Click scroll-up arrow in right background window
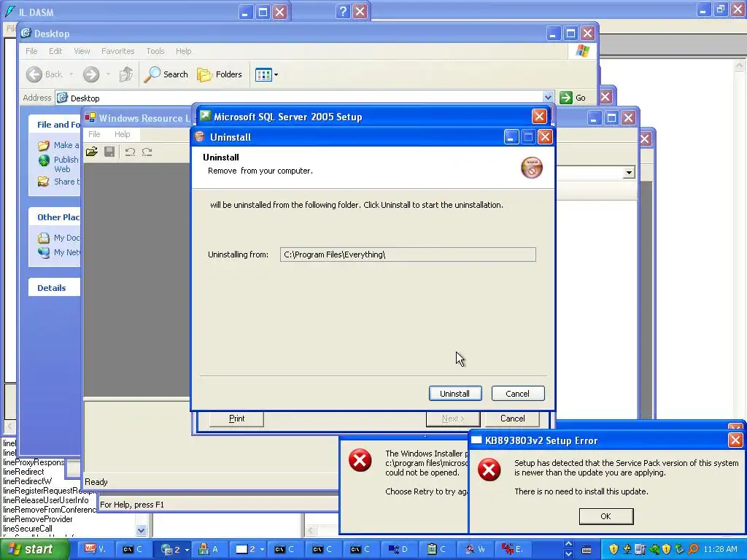Image resolution: width=747 pixels, height=560 pixels. tap(740, 65)
